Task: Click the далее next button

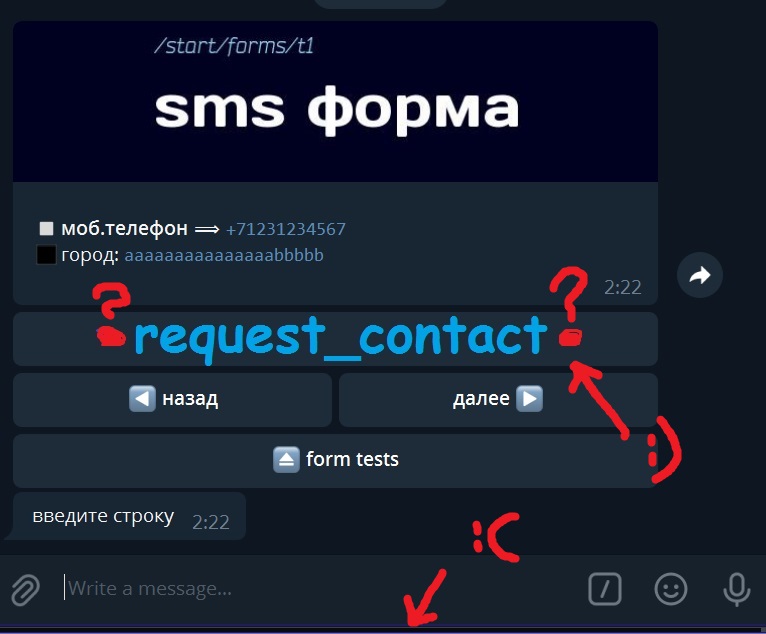Action: 498,400
